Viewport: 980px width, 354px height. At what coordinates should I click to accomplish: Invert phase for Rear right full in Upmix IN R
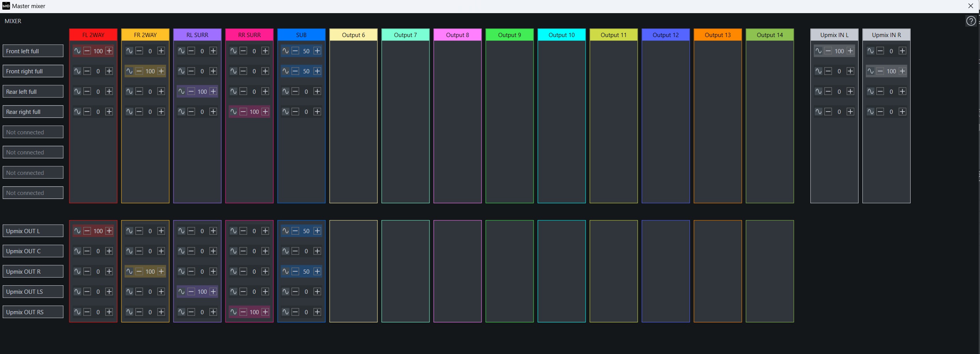871,112
